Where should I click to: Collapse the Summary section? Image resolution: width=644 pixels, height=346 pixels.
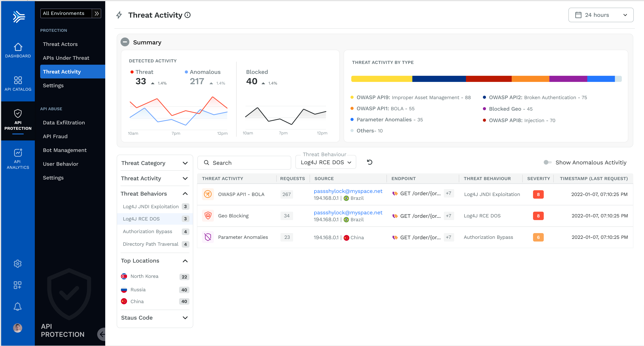coord(125,42)
